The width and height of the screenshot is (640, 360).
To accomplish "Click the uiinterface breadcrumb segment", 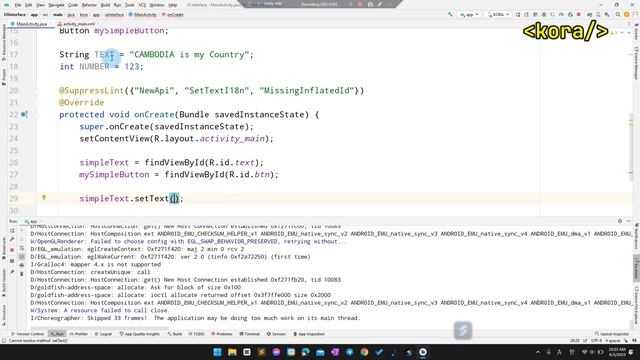I will click(x=114, y=15).
